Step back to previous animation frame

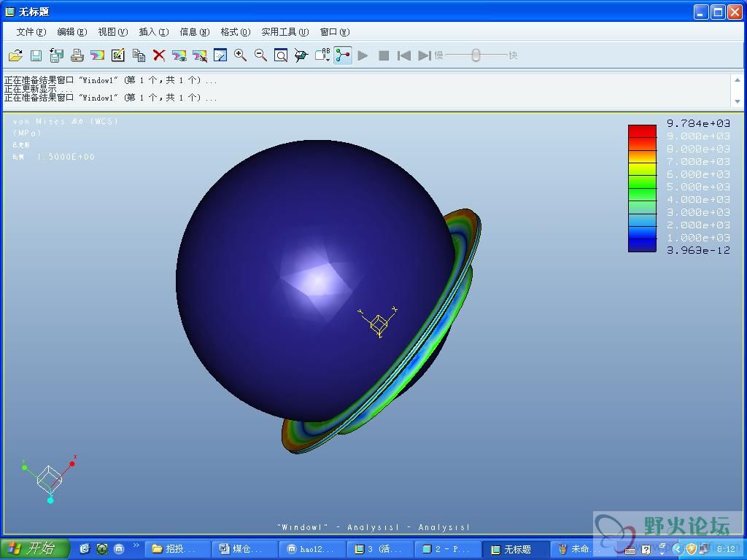tap(404, 55)
